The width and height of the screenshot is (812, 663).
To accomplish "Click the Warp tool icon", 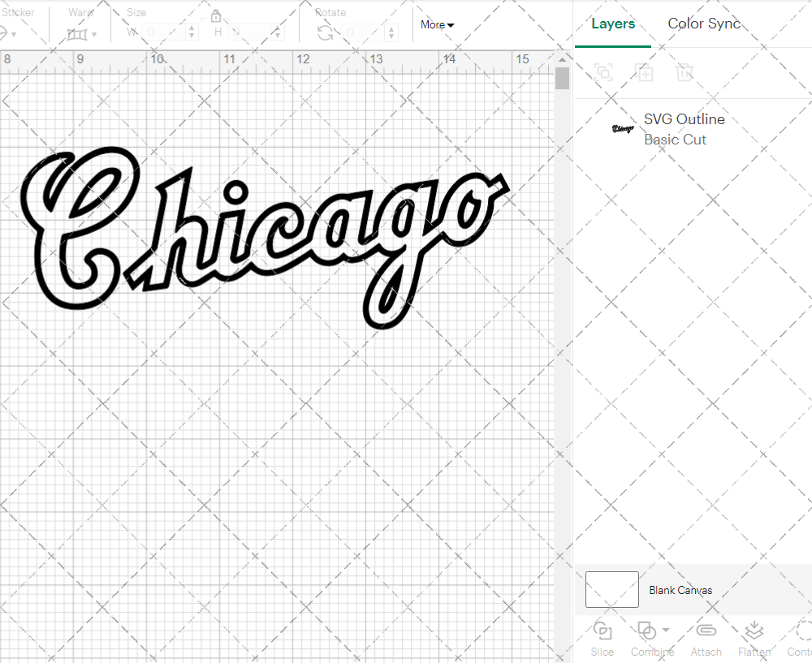I will pos(77,34).
